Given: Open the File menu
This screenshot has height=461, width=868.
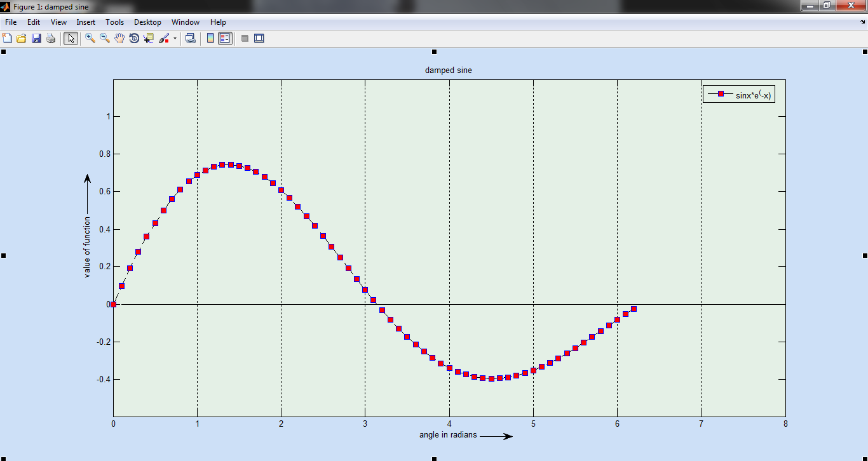Looking at the screenshot, I should pyautogui.click(x=10, y=22).
